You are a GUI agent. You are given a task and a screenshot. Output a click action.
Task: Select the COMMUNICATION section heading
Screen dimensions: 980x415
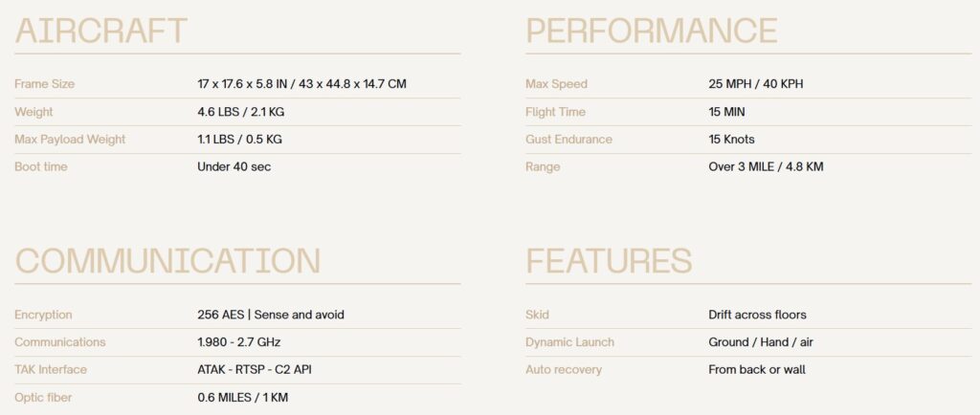[167, 261]
